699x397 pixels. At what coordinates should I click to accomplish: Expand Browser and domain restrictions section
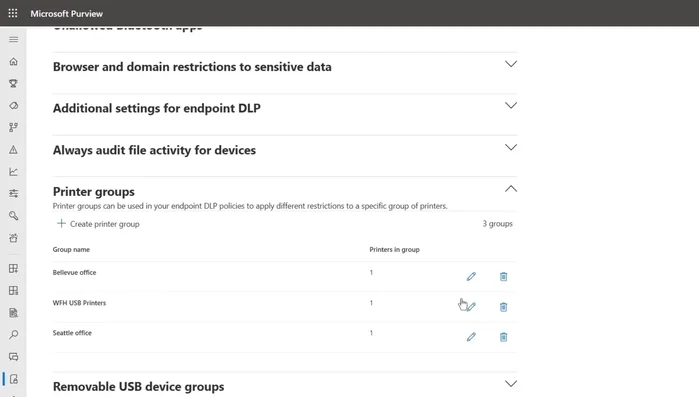(x=511, y=64)
